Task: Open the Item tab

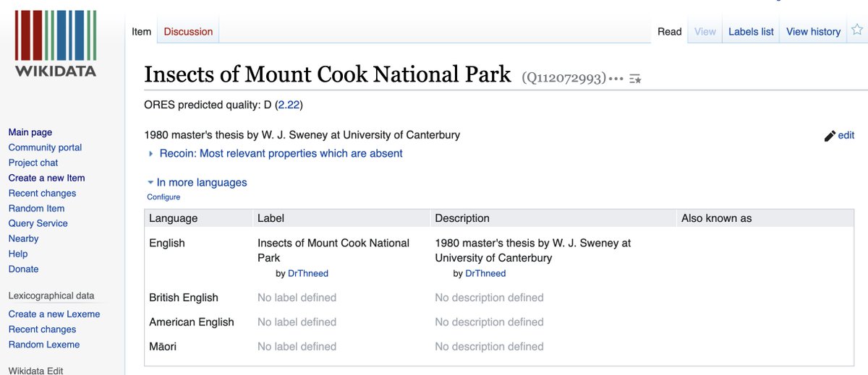Action: 141,31
